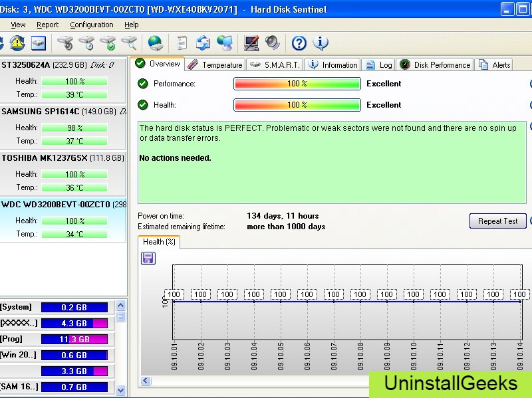Switch to the S.M.A.R.T. tab
Image resolution: width=532 pixels, height=398 pixels.
(x=275, y=64)
